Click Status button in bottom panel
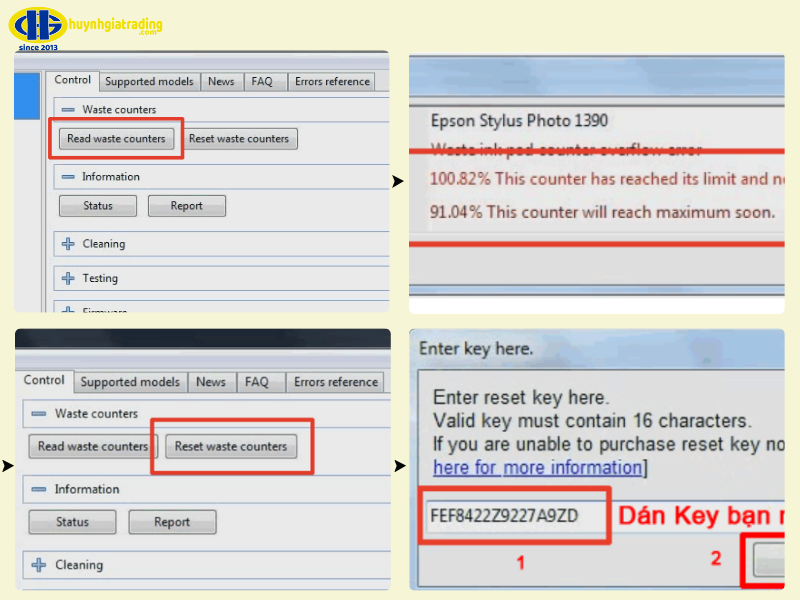The width and height of the screenshot is (800, 600). coord(72,522)
